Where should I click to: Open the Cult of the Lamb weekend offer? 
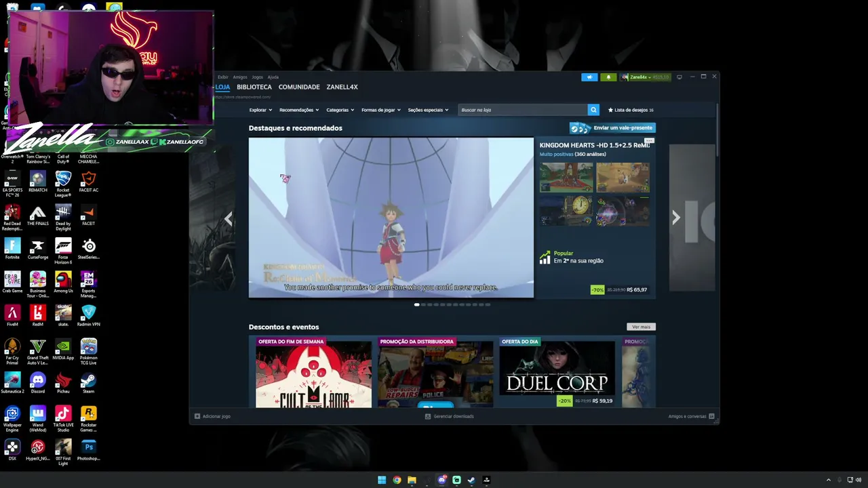pyautogui.click(x=313, y=373)
